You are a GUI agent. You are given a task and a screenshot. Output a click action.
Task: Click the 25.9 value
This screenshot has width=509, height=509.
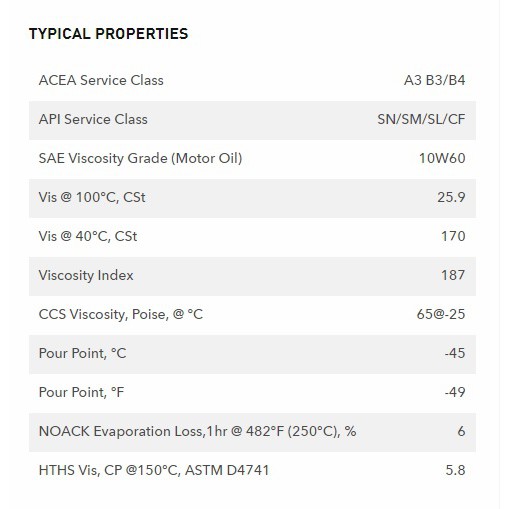(451, 197)
